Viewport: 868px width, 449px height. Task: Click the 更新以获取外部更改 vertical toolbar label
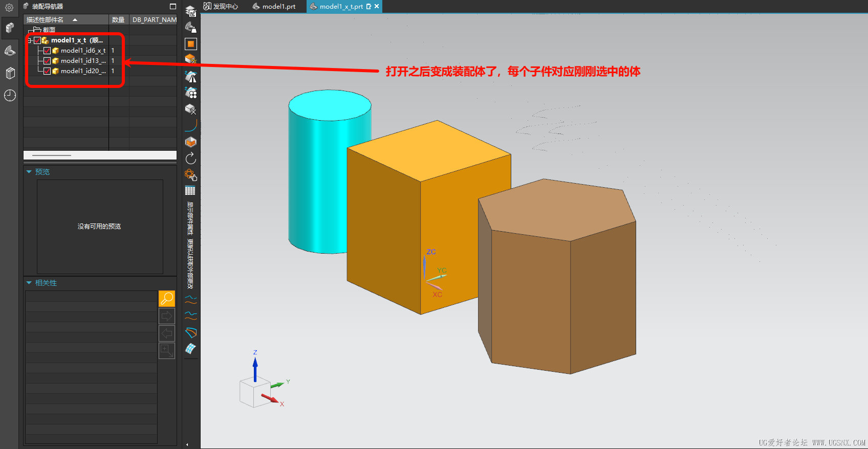click(x=190, y=264)
